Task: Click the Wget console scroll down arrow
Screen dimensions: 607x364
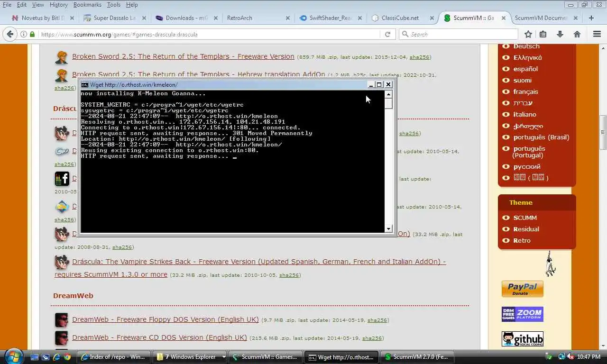Action: point(389,229)
